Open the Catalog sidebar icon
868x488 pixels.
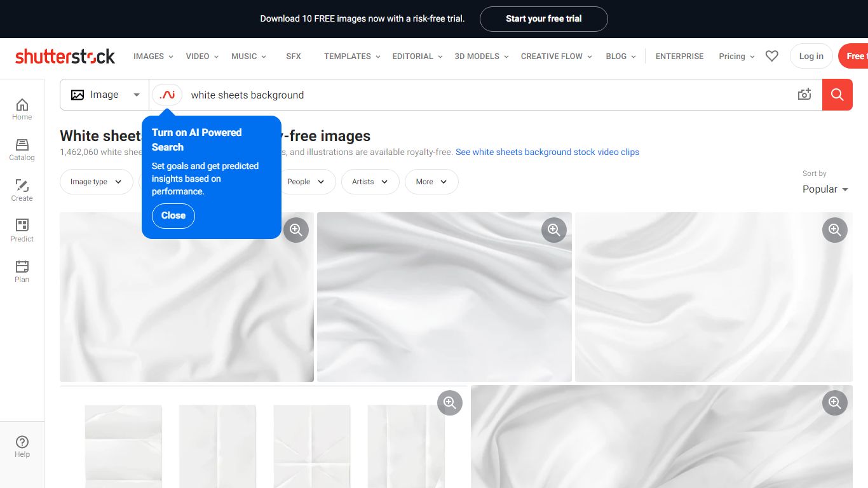coord(22,150)
